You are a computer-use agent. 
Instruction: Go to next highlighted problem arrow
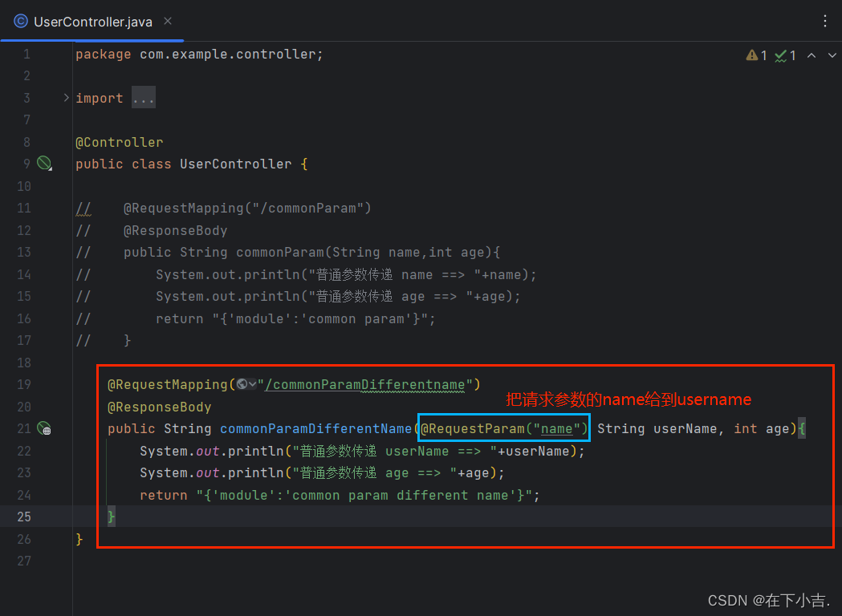click(x=832, y=55)
